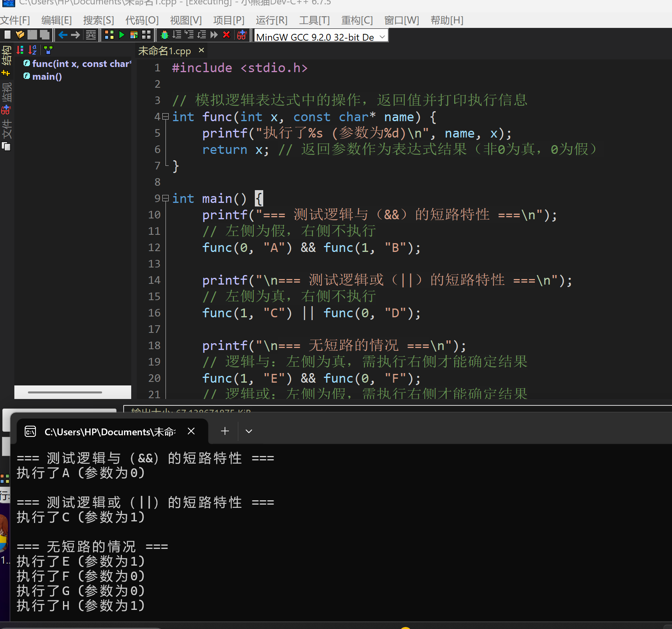672x629 pixels.
Task: Compile with the colored squares icon
Action: [x=109, y=35]
